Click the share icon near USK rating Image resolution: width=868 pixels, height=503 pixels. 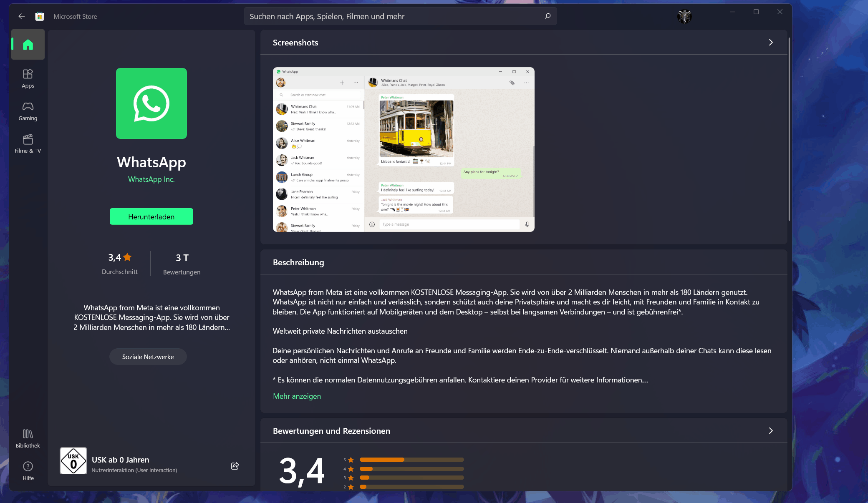point(235,466)
